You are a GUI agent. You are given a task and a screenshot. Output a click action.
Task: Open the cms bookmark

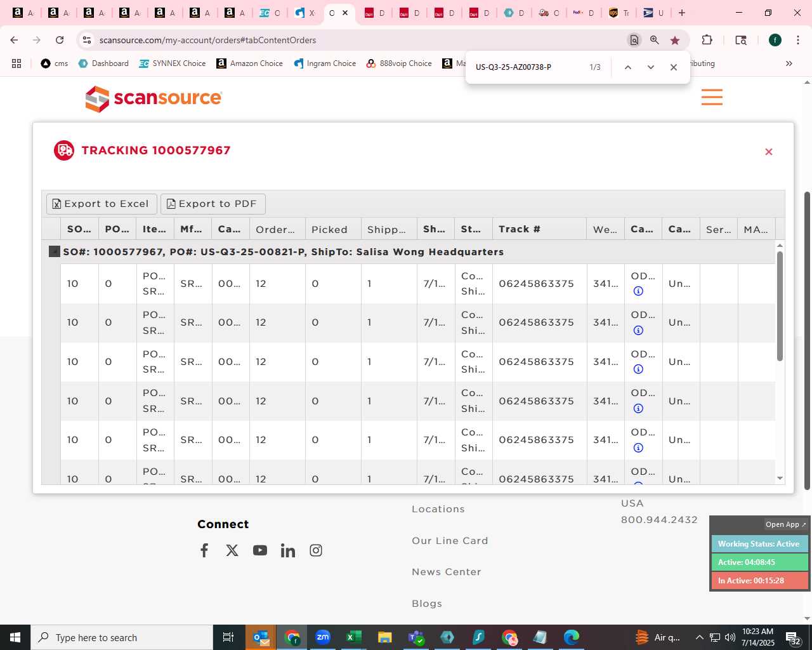pyautogui.click(x=55, y=63)
